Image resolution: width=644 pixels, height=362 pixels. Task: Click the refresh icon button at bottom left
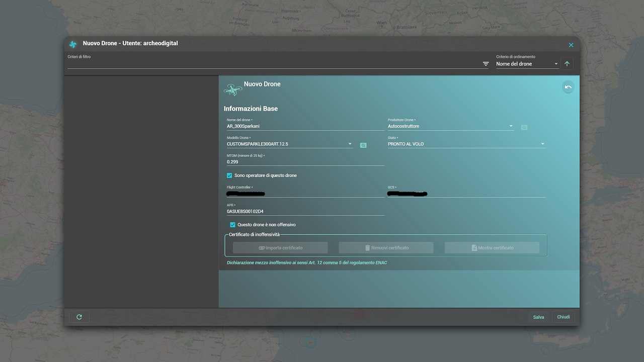click(79, 317)
